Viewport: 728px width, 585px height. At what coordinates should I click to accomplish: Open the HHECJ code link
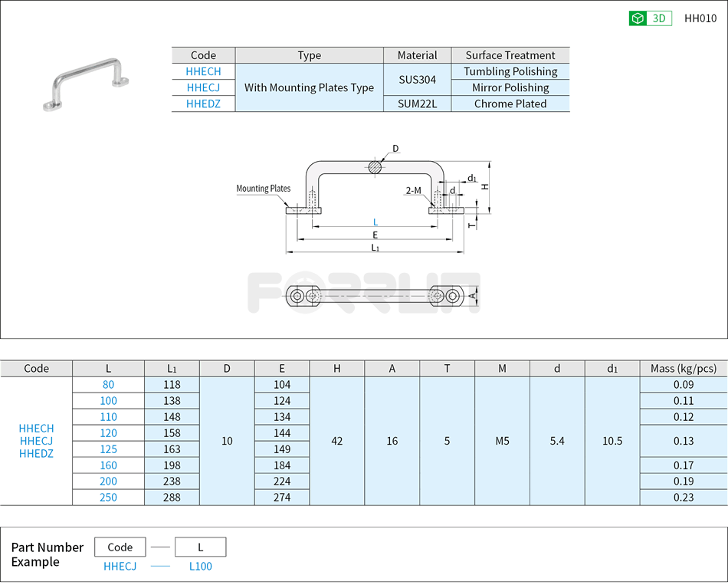[203, 87]
